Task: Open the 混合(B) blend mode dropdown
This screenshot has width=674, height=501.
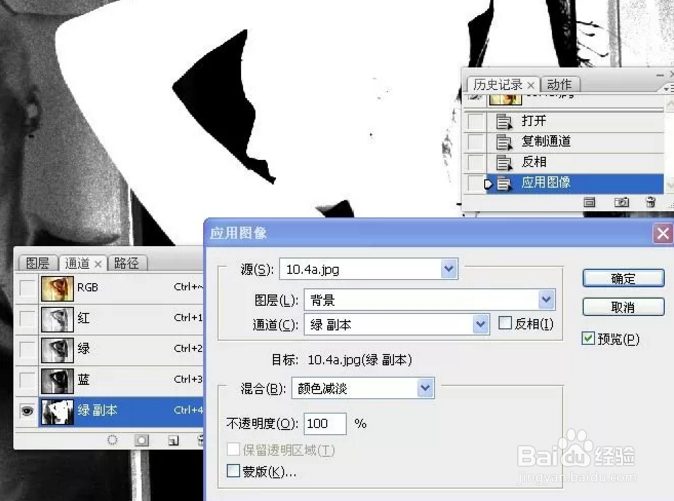Action: tap(425, 388)
